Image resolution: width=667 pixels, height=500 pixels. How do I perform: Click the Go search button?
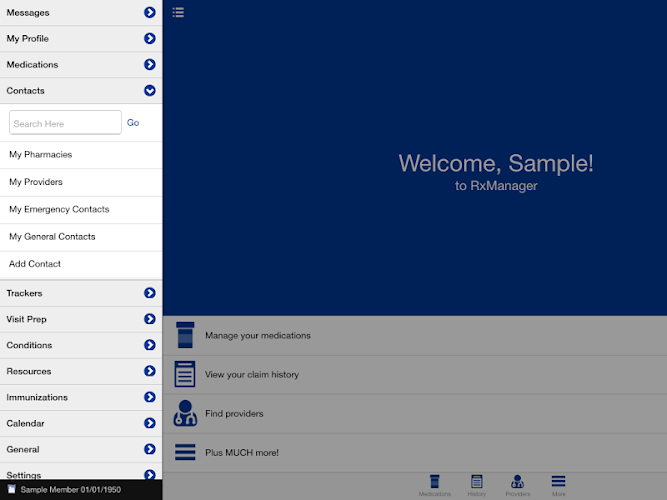coord(133,123)
